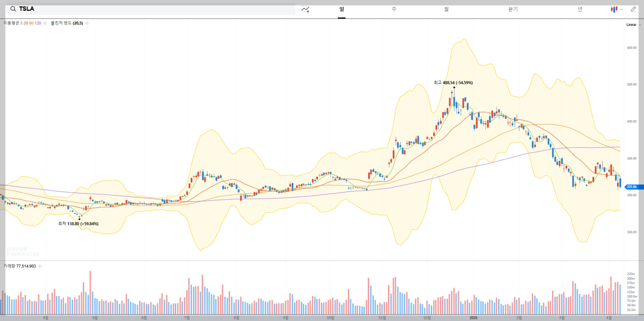This screenshot has height=321, width=644.
Task: Remove the 볼린저 밴드 indicator
Action: [x=87, y=23]
